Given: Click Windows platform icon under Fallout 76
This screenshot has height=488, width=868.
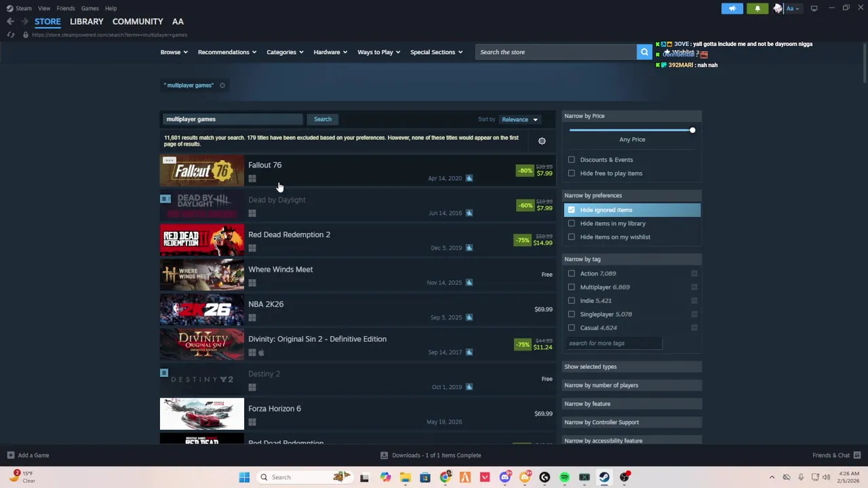Looking at the screenshot, I should click(252, 178).
